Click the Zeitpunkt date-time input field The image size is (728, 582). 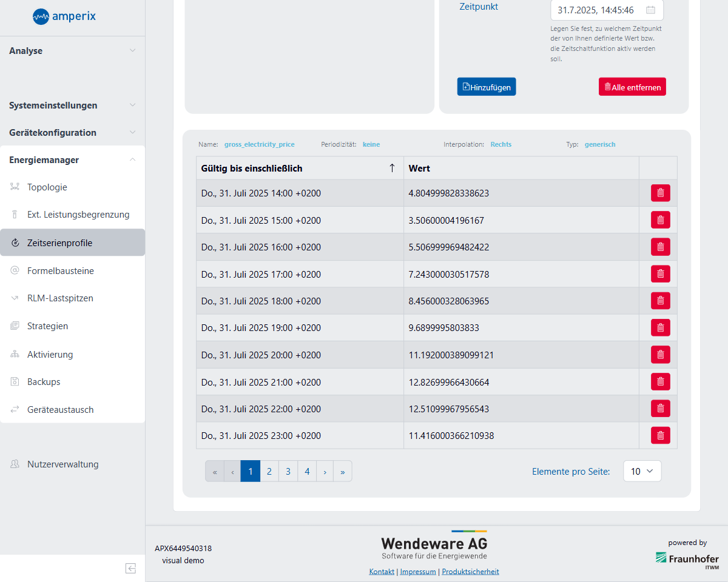click(x=598, y=10)
